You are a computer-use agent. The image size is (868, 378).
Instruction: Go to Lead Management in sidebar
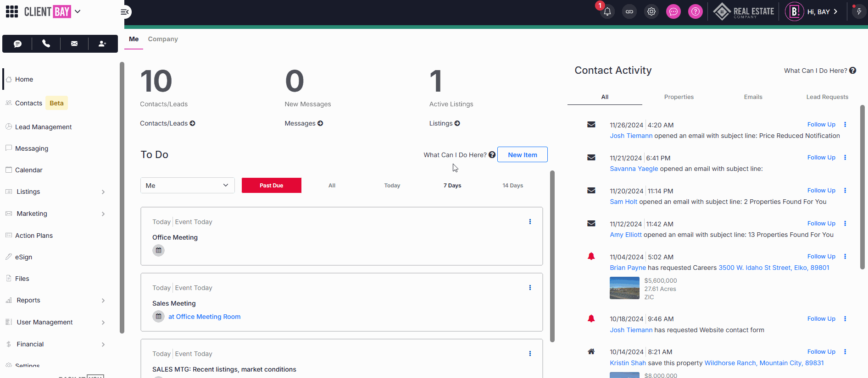pos(43,127)
